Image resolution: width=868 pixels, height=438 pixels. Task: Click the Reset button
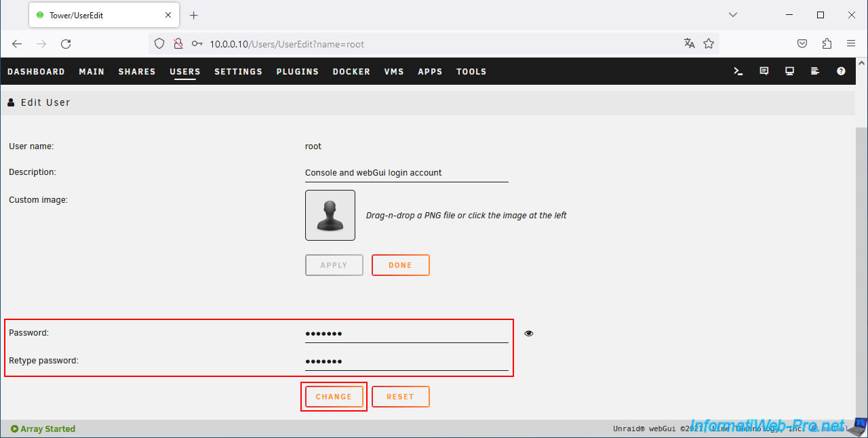(x=400, y=397)
